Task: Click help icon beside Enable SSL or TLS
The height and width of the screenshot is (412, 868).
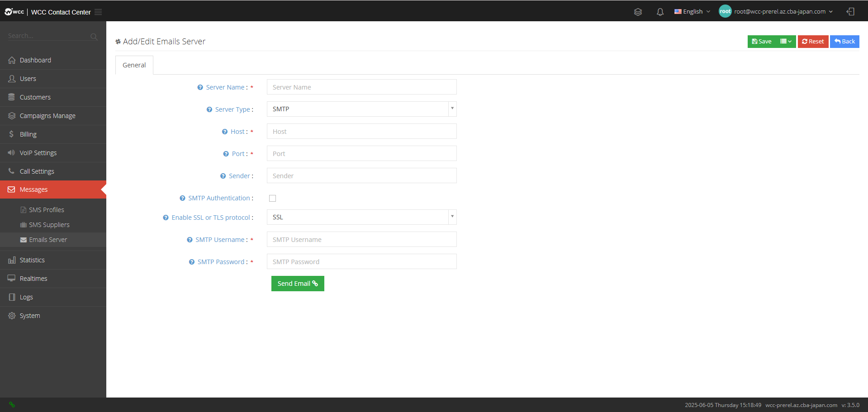Action: [166, 218]
